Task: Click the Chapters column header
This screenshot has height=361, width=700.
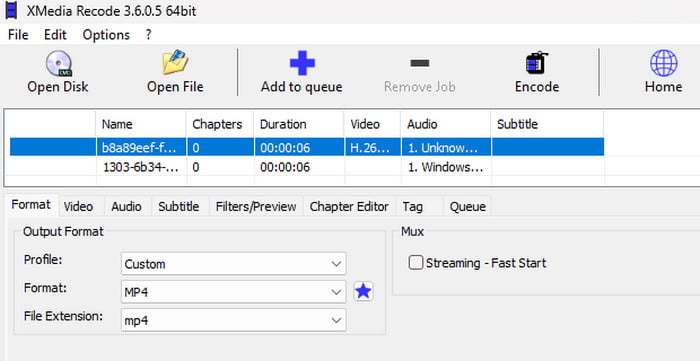Action: pyautogui.click(x=220, y=124)
